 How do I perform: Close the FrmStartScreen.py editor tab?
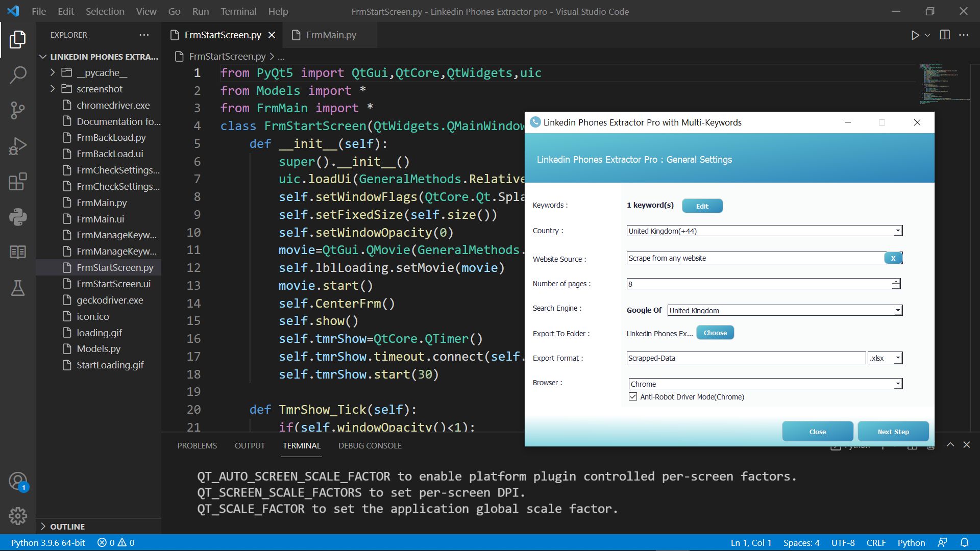(x=272, y=35)
